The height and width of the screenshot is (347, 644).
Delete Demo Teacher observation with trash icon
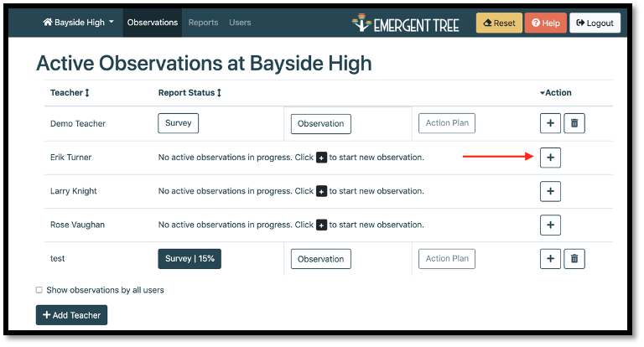point(574,123)
